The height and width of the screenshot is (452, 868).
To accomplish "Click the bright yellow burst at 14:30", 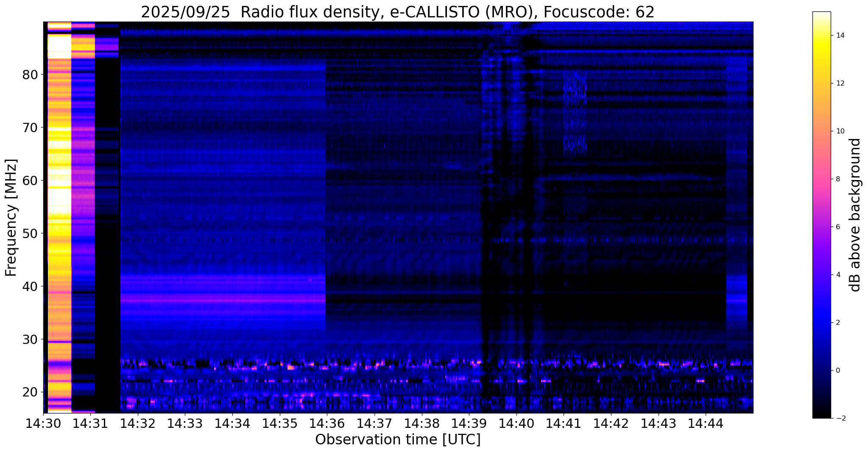I will (59, 217).
